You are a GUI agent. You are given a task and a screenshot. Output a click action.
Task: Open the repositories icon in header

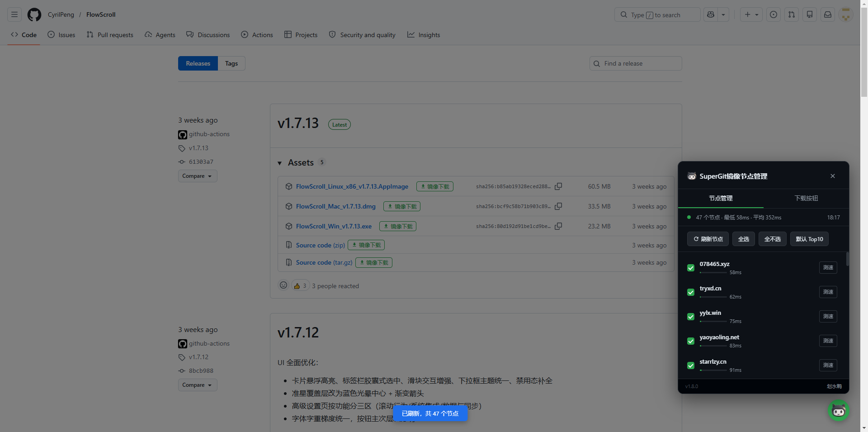[810, 14]
